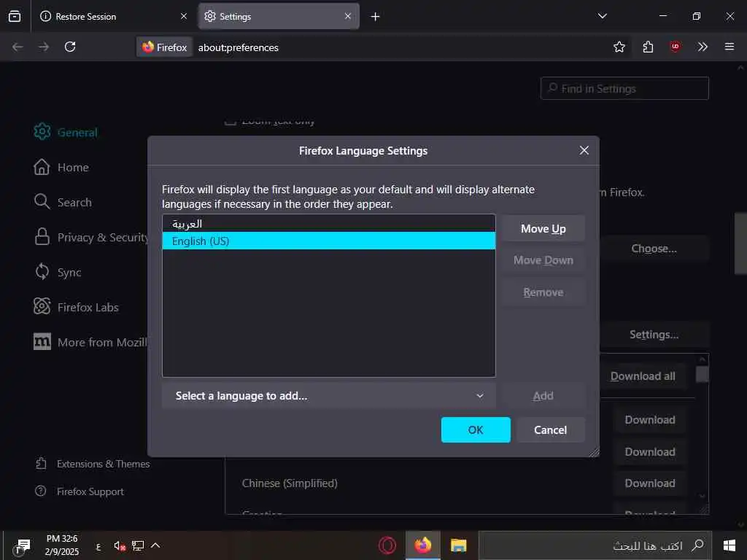Viewport: 747px width, 560px height.
Task: Open Opera browser from the taskbar
Action: (x=387, y=545)
